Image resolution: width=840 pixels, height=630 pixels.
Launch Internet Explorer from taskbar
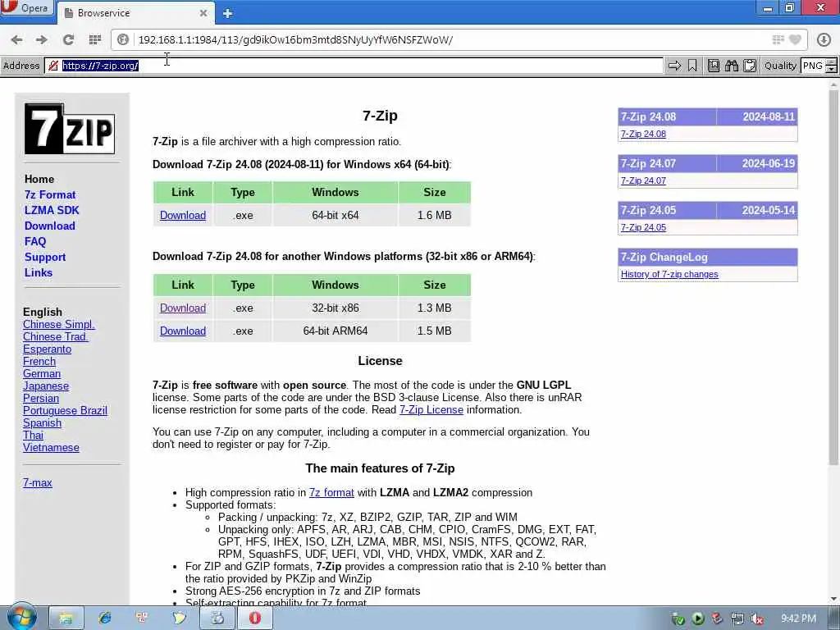pyautogui.click(x=104, y=619)
